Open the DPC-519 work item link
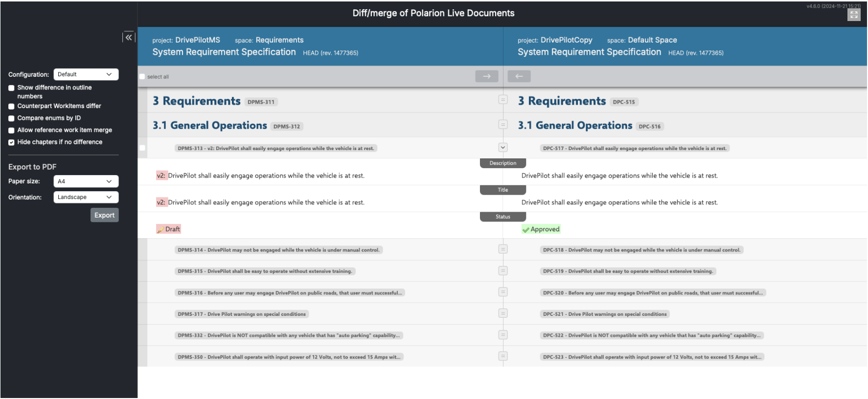This screenshot has height=399, width=868. point(628,271)
